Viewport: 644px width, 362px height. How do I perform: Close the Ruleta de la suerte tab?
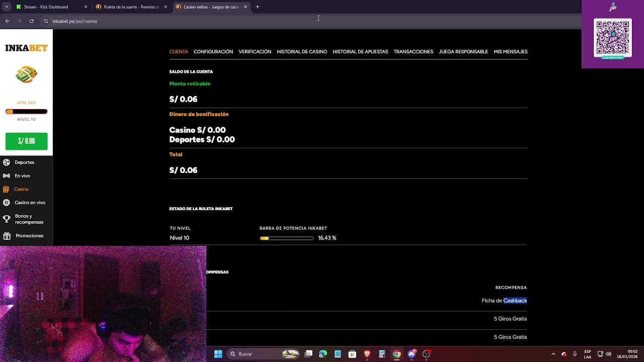click(166, 7)
